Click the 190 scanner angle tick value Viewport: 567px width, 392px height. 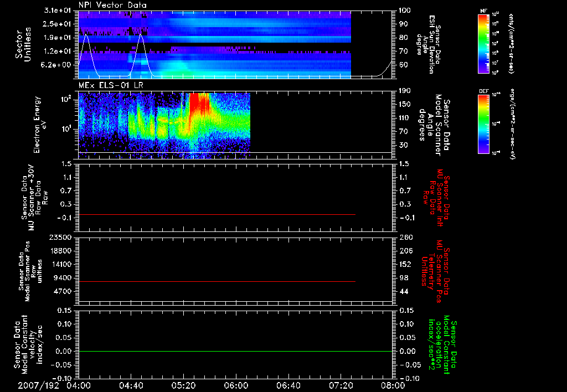coord(405,91)
